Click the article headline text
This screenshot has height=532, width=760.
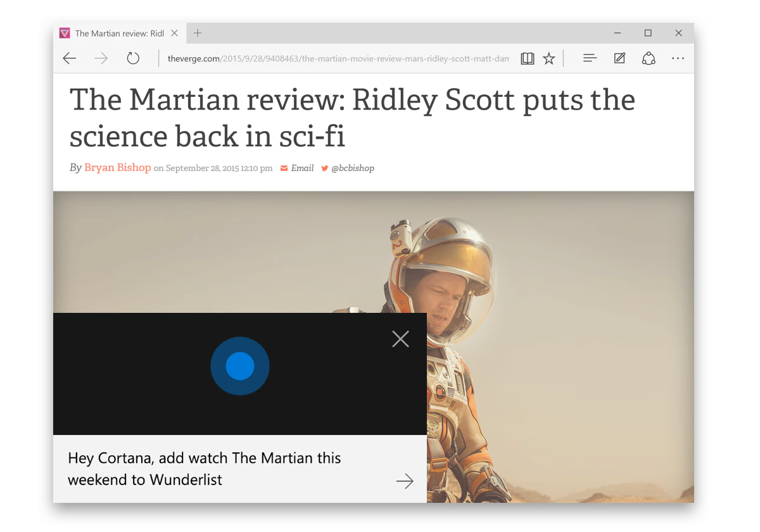(x=352, y=118)
